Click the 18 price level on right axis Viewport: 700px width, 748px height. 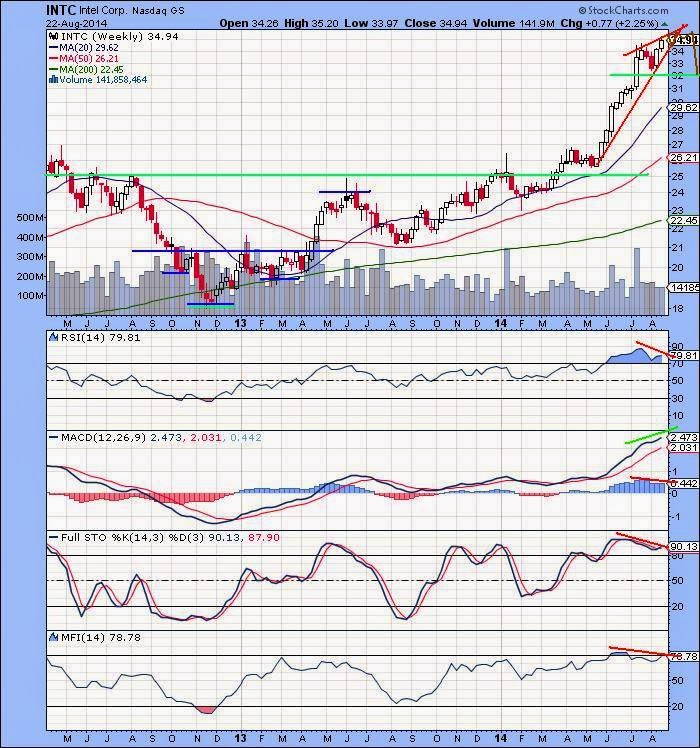tap(678, 308)
